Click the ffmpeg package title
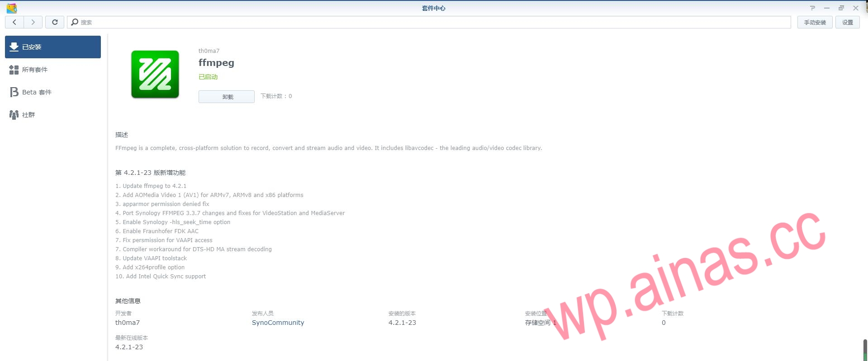The image size is (868, 361). point(216,63)
